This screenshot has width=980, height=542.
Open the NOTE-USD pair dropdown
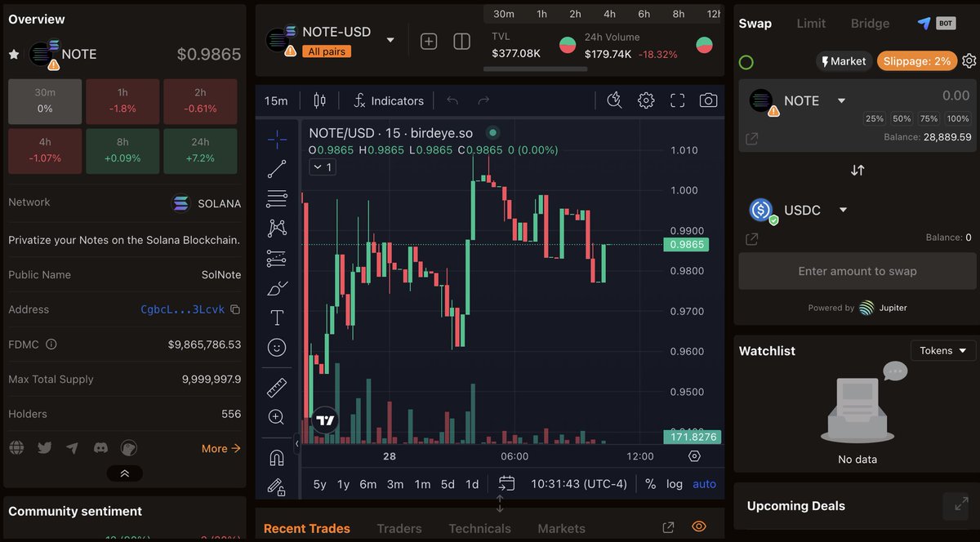pyautogui.click(x=390, y=40)
